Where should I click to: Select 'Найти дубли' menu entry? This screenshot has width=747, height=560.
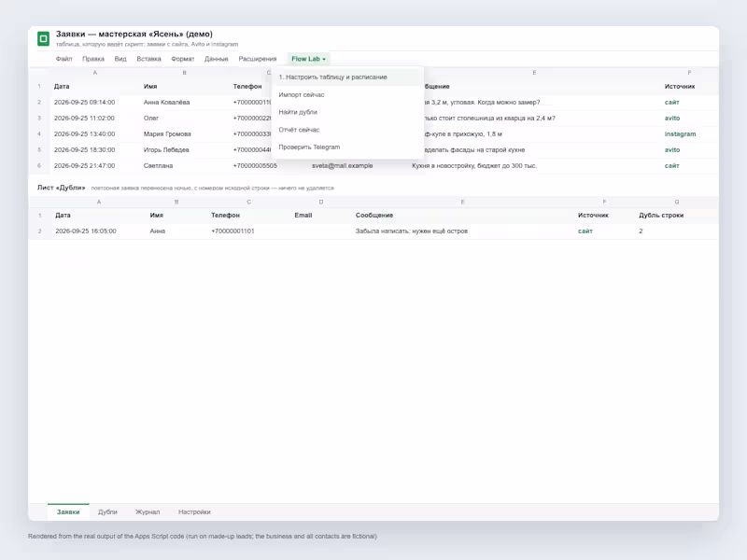point(347,112)
